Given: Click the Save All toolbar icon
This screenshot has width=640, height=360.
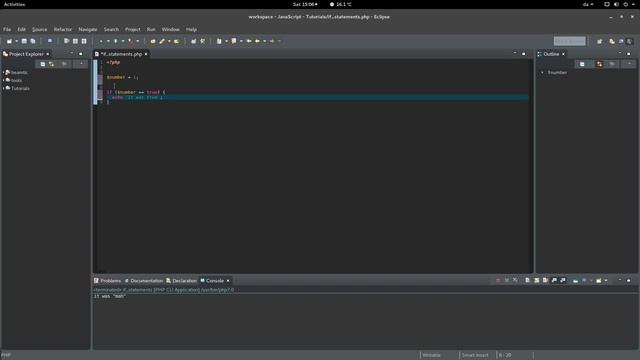Looking at the screenshot, I should point(33,41).
